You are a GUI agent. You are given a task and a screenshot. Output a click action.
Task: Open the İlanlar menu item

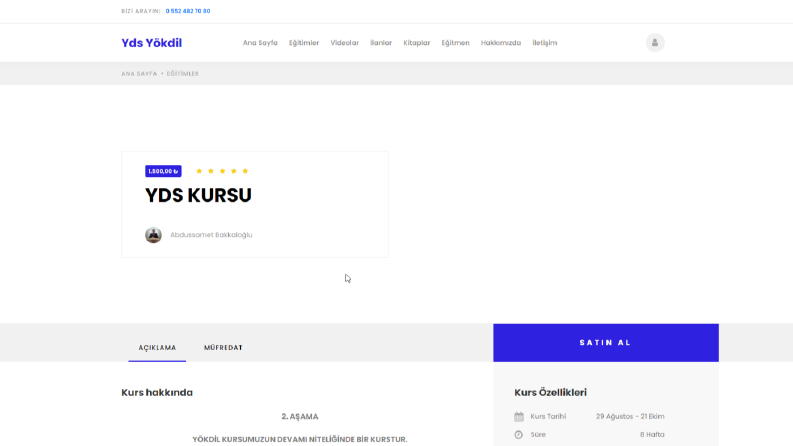pos(381,43)
